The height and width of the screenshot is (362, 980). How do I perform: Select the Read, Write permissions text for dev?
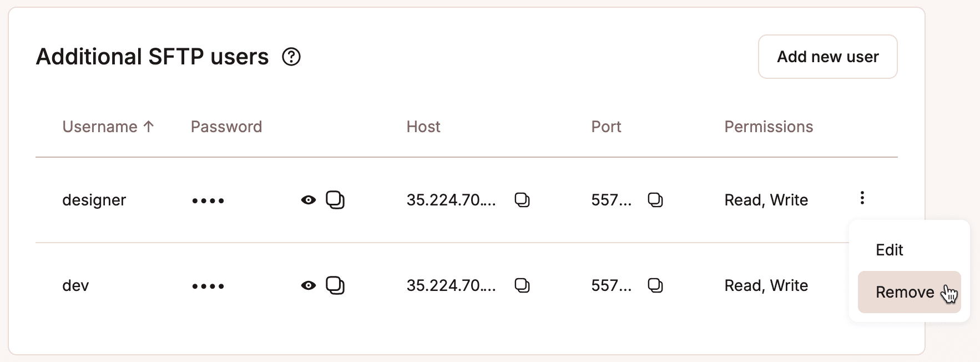pyautogui.click(x=766, y=285)
